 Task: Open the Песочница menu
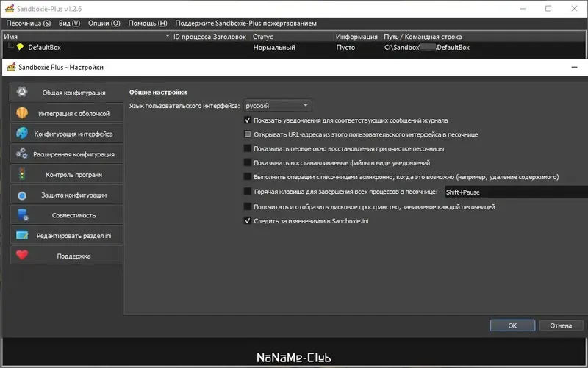pyautogui.click(x=29, y=24)
